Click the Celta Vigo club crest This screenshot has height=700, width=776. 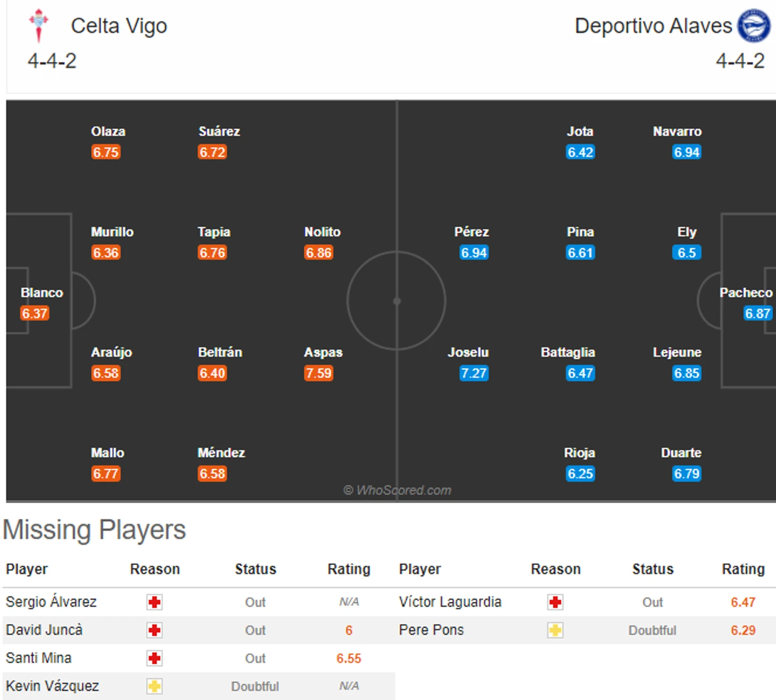point(38,26)
